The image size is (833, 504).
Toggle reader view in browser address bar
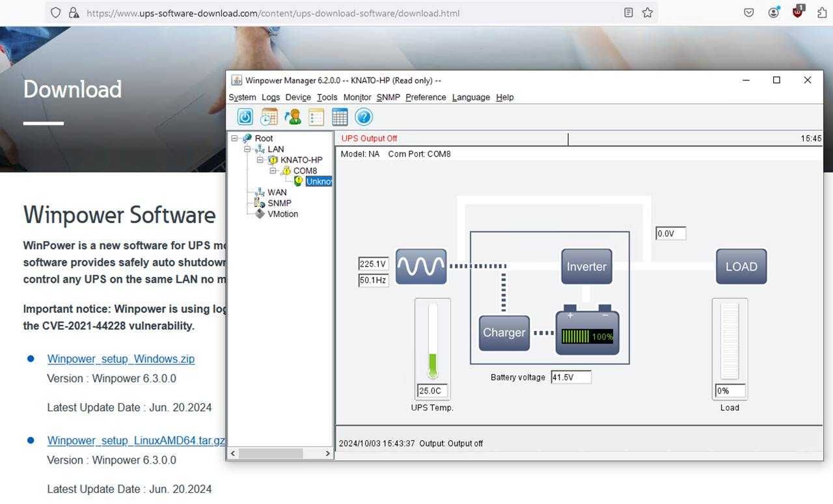[628, 12]
